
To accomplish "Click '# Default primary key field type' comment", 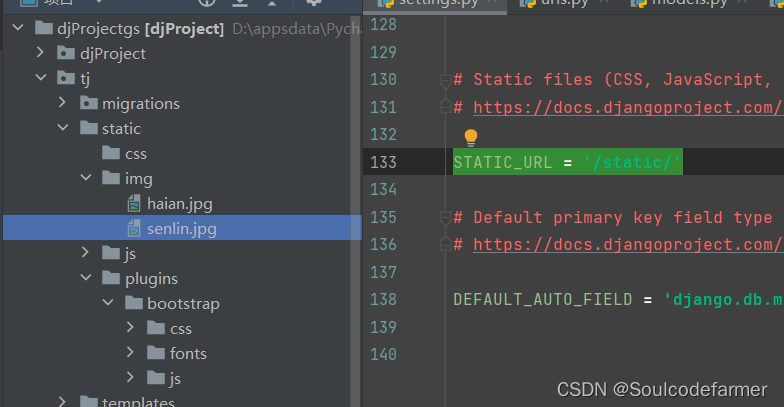I will 613,218.
